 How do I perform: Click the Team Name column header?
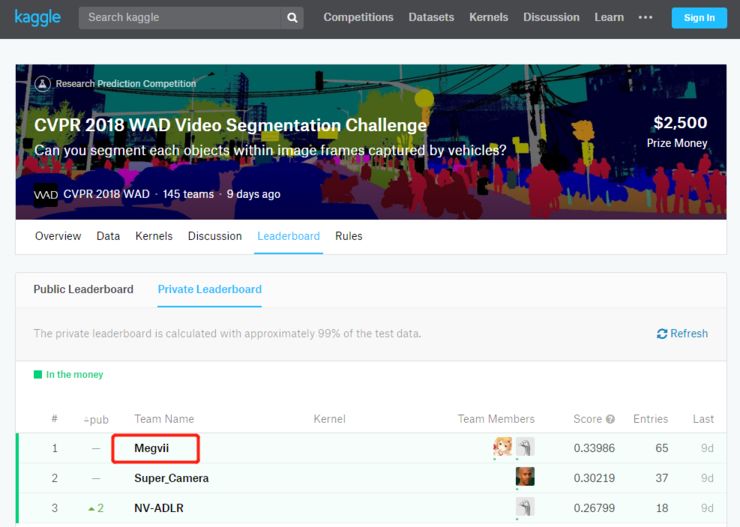[164, 419]
